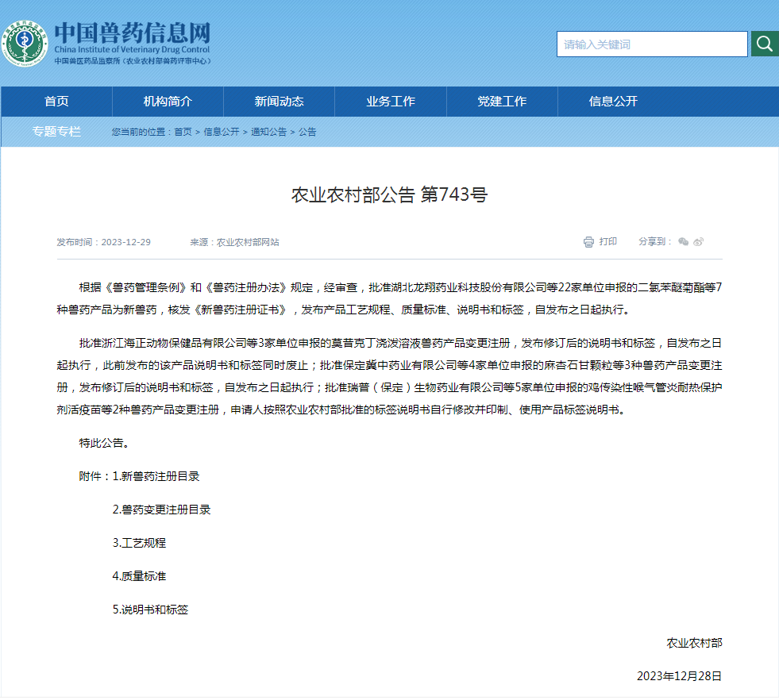Click attachment line 2.兽药变更注册目录

(x=161, y=510)
